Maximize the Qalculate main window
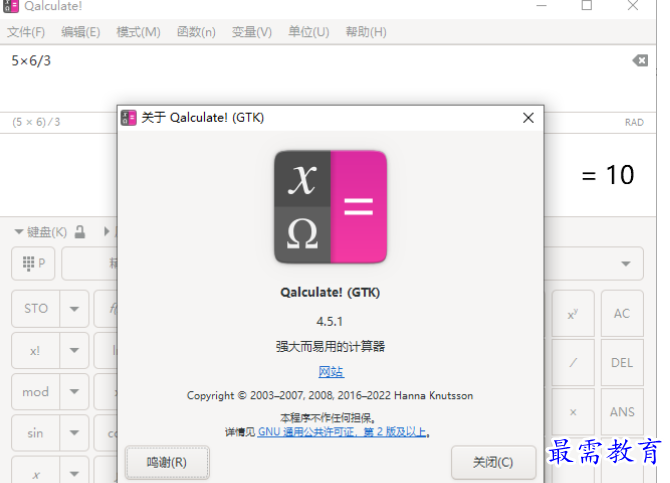Viewport: 670px width, 483px height. (x=587, y=6)
